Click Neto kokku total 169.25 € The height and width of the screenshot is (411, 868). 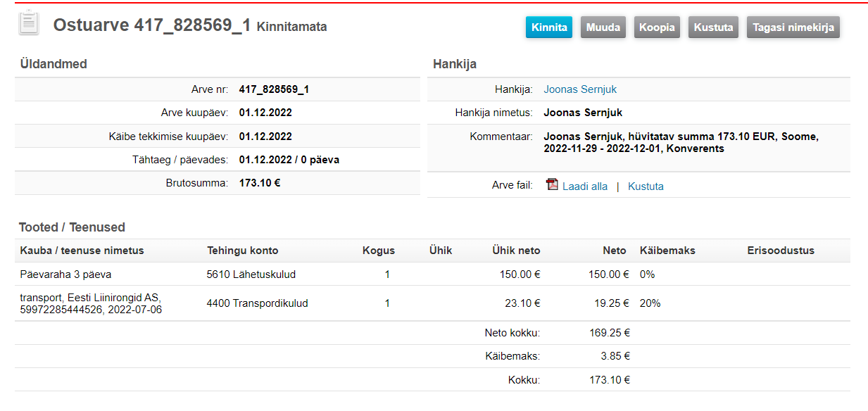click(x=610, y=333)
